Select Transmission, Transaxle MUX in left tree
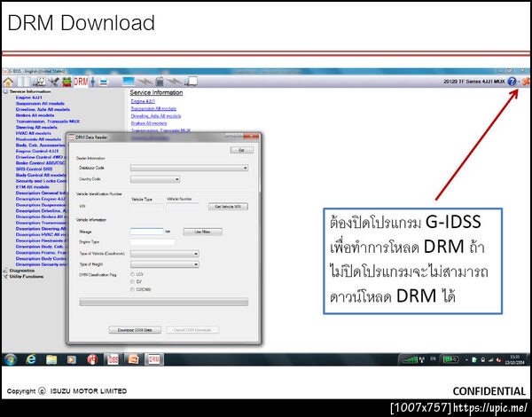Image resolution: width=532 pixels, height=417 pixels. 48,122
